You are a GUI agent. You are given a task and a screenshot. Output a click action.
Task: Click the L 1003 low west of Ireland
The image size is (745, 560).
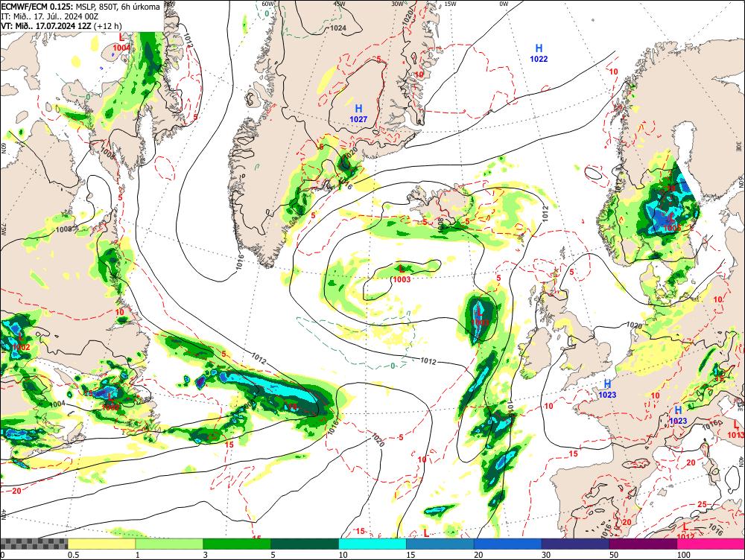pos(479,317)
